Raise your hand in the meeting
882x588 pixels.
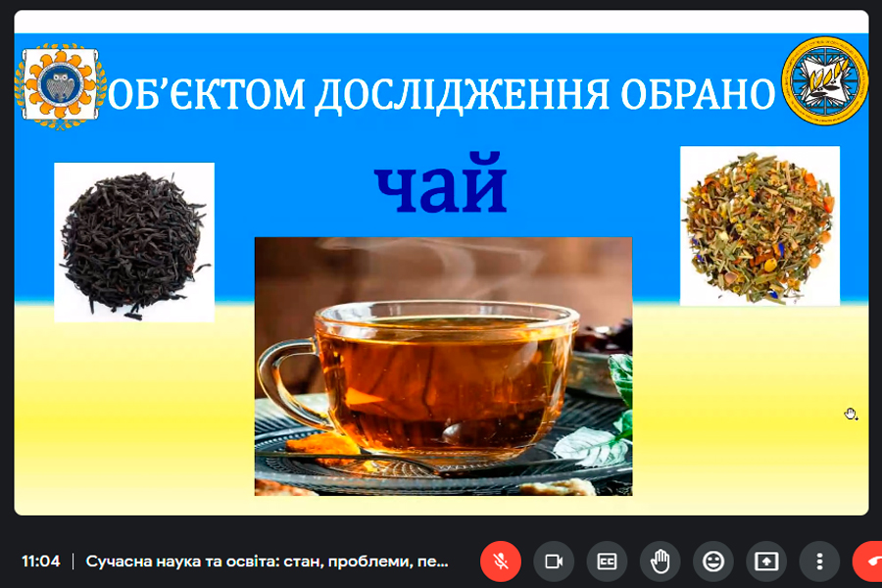point(660,561)
